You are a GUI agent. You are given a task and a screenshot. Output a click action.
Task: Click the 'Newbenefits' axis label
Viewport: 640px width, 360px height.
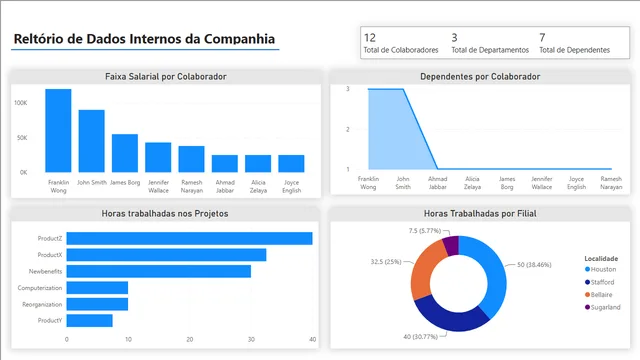tap(45, 271)
